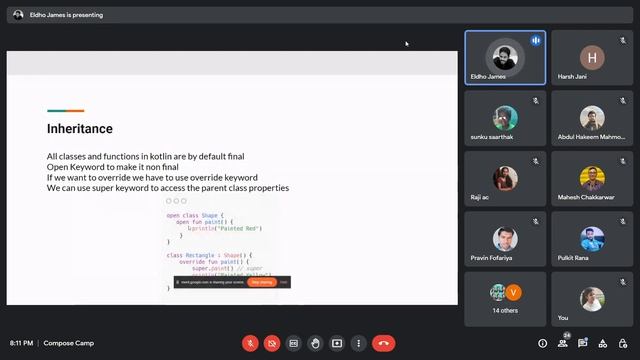Select the You self-view tile
640x360 pixels.
[592, 299]
